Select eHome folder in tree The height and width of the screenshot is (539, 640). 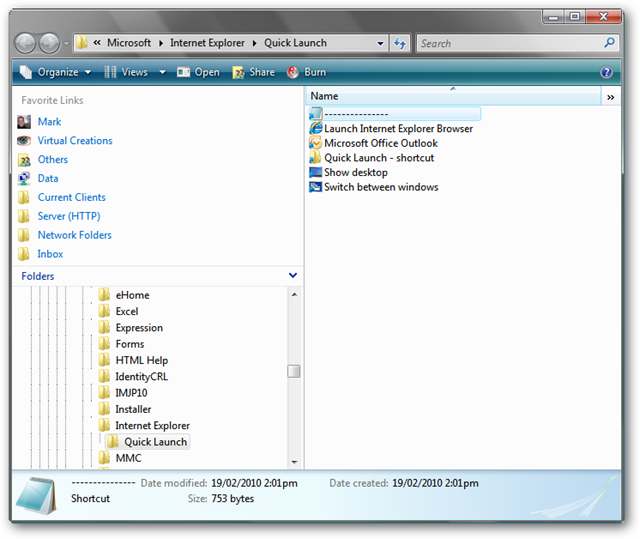pyautogui.click(x=132, y=295)
